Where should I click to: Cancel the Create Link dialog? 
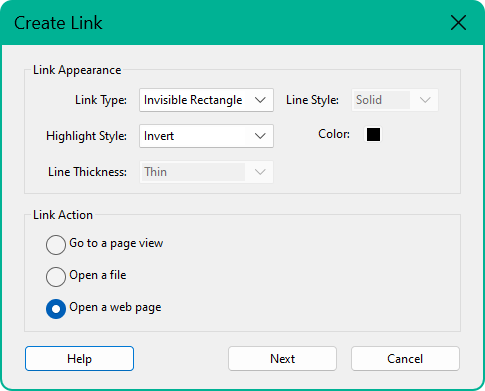click(405, 359)
